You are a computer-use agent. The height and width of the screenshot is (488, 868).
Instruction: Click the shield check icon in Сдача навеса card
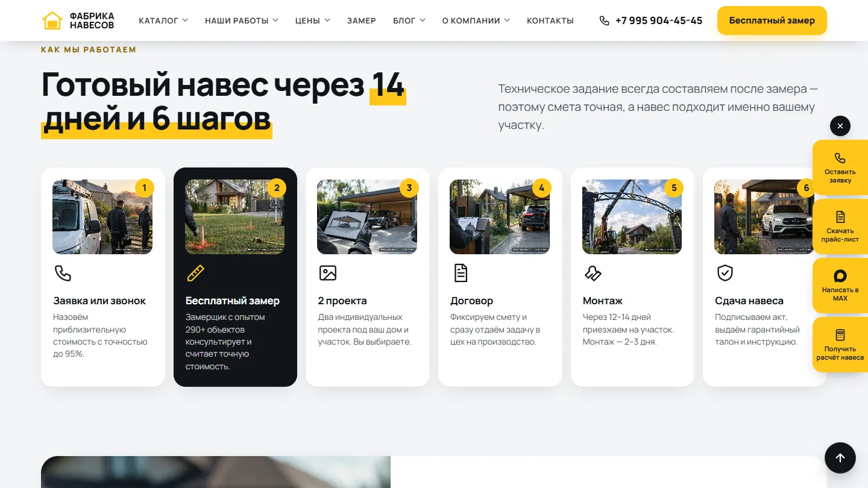click(725, 273)
